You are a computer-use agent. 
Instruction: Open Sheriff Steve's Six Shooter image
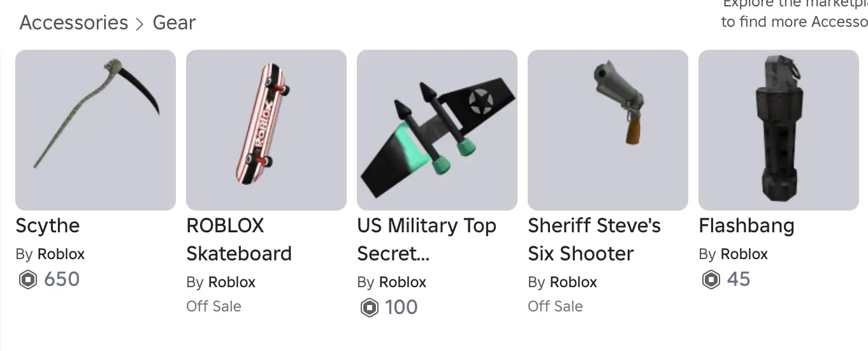608,130
